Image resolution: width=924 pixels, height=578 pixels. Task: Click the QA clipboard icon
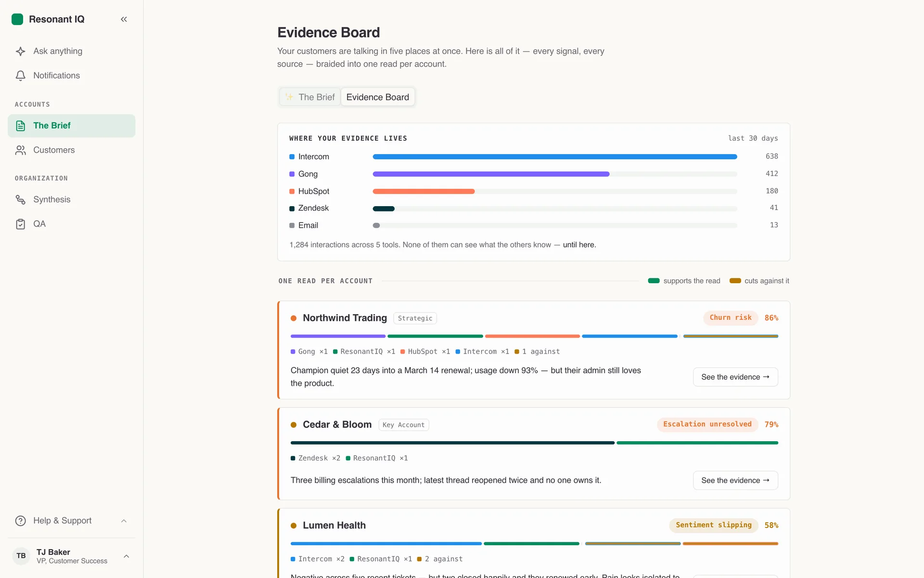(x=20, y=224)
